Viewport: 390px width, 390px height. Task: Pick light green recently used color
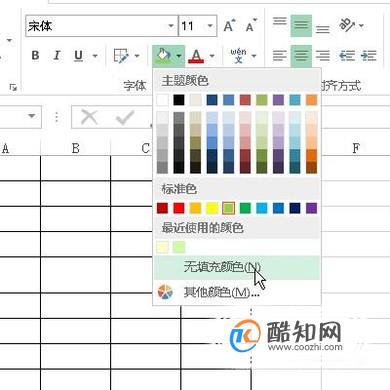179,247
